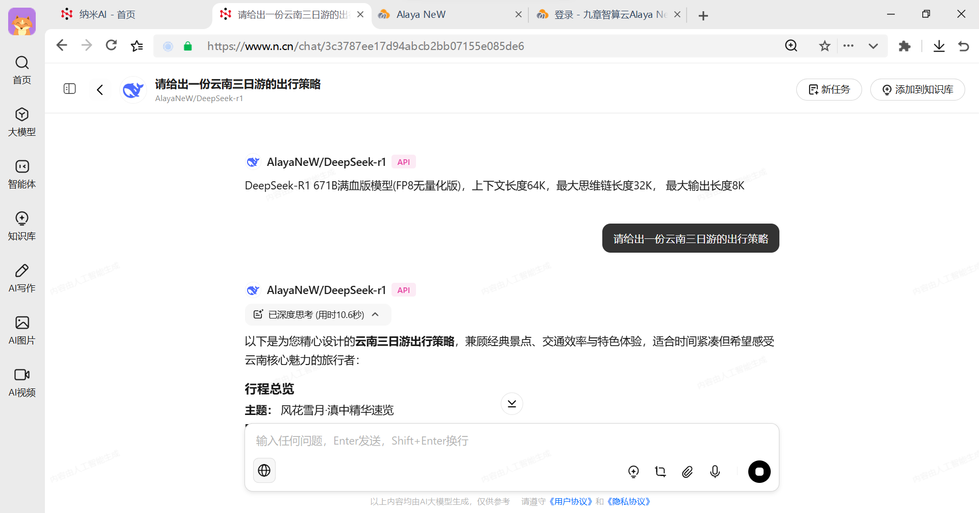Activate microphone voice input

tap(715, 472)
